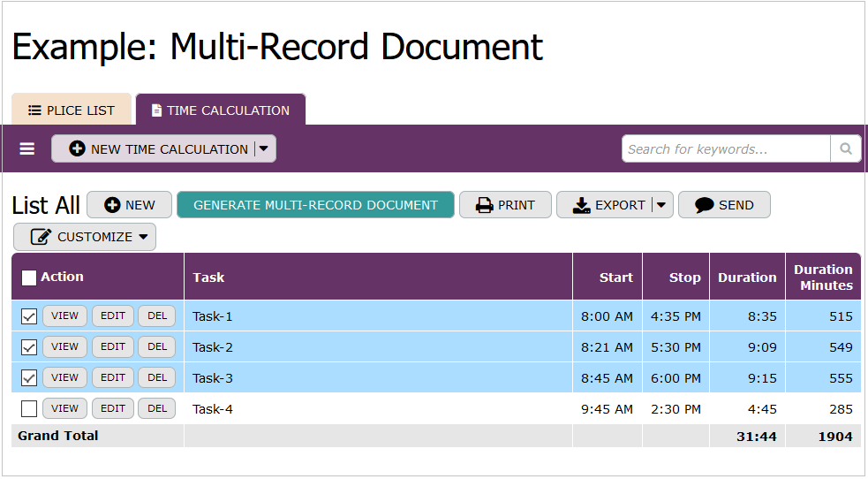
Task: Open the Customize dropdown
Action: 85,237
